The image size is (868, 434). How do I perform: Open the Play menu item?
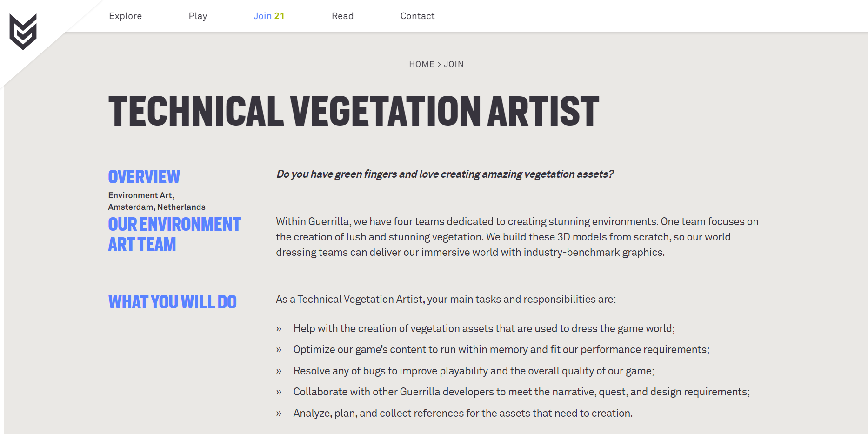tap(198, 16)
